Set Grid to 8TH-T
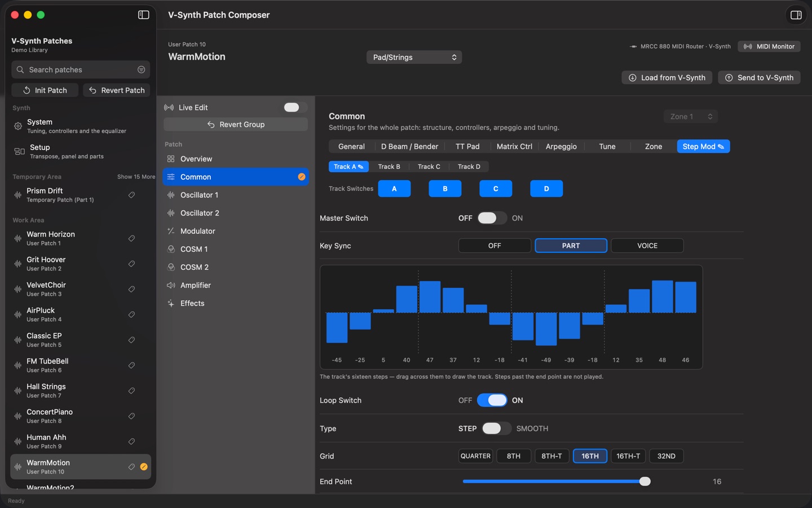The image size is (812, 508). tap(551, 456)
